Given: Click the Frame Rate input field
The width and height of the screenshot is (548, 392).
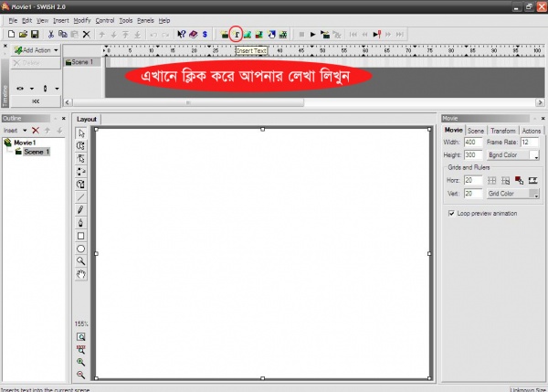Looking at the screenshot, I should [x=530, y=143].
